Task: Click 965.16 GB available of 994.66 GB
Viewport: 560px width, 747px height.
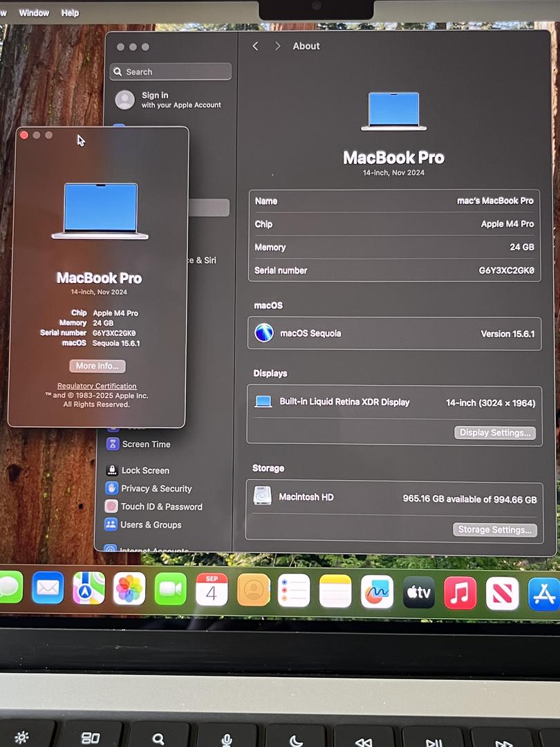Action: (469, 499)
